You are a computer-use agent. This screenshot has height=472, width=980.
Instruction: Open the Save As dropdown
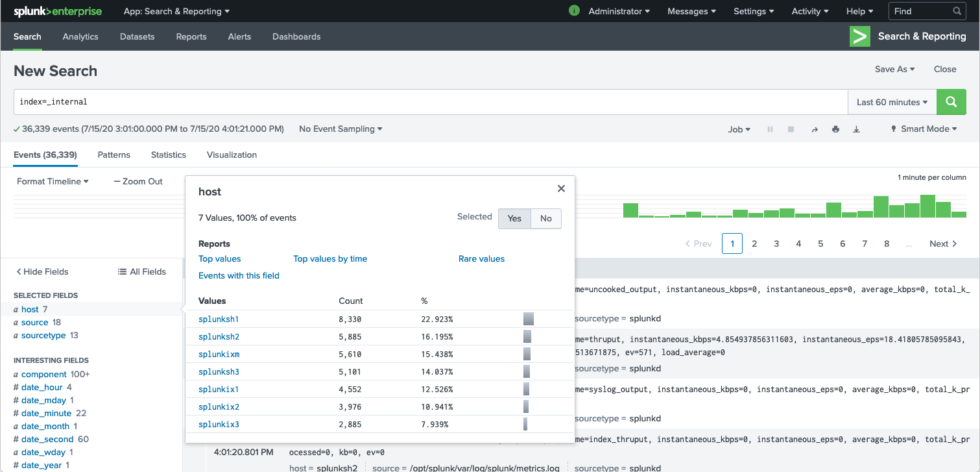point(894,69)
